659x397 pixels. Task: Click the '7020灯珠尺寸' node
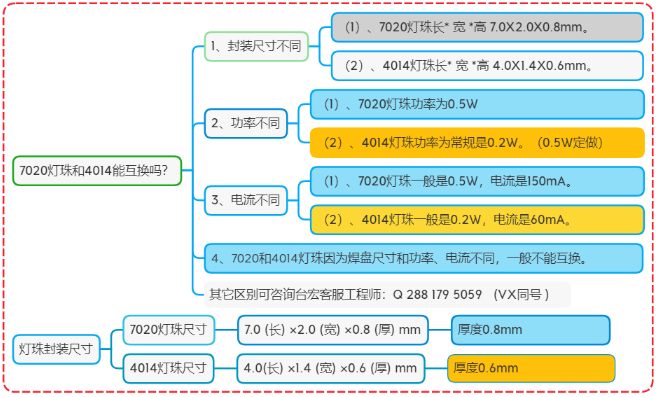coord(169,330)
